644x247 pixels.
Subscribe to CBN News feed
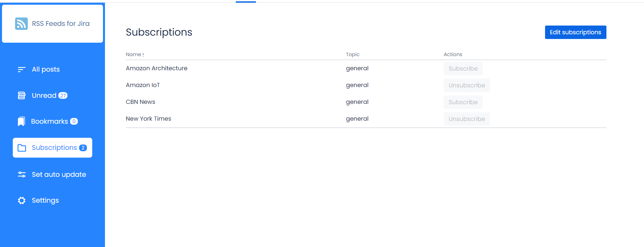point(463,102)
